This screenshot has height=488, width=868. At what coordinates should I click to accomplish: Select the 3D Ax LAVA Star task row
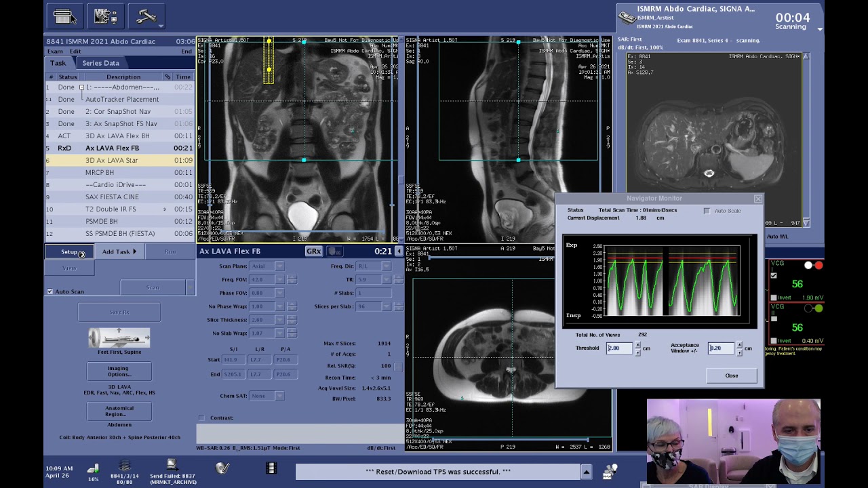coord(119,161)
